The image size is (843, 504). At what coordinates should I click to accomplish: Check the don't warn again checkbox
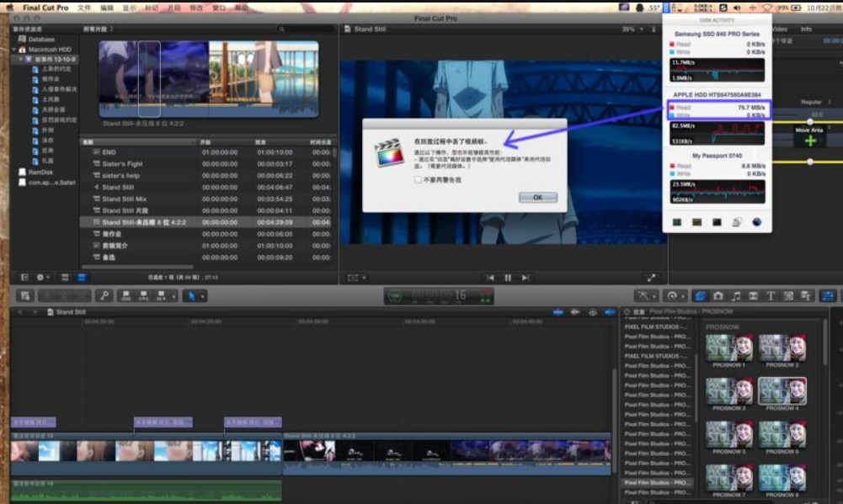click(418, 179)
